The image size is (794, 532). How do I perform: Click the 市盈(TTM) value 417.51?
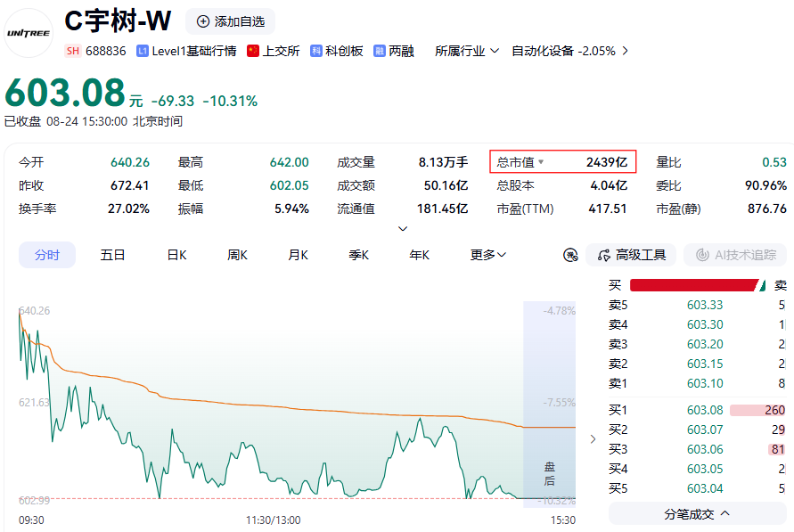[608, 209]
